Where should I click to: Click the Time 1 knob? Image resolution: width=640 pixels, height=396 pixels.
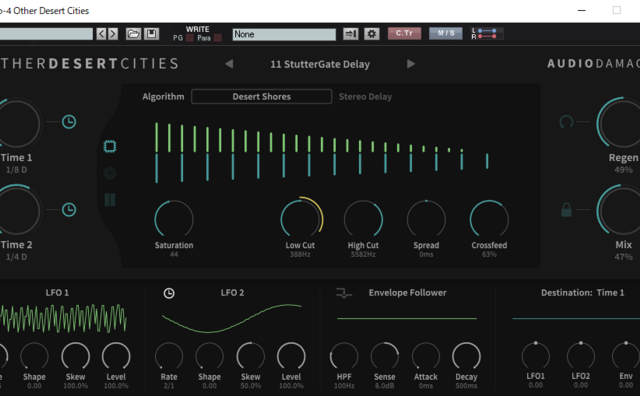[x=17, y=124]
